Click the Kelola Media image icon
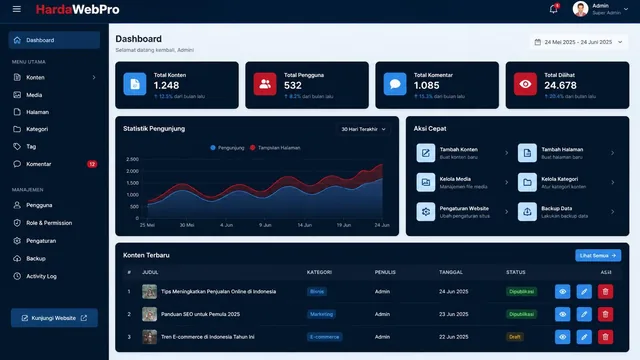 click(x=426, y=182)
